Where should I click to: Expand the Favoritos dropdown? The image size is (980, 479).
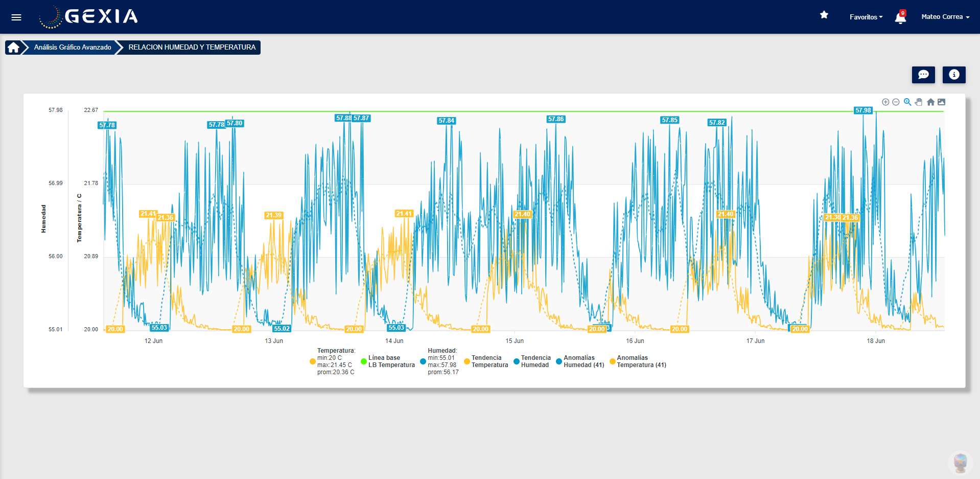coord(866,17)
